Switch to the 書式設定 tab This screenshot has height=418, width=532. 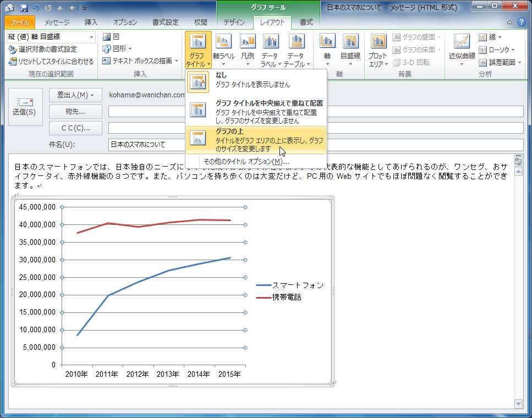point(165,23)
